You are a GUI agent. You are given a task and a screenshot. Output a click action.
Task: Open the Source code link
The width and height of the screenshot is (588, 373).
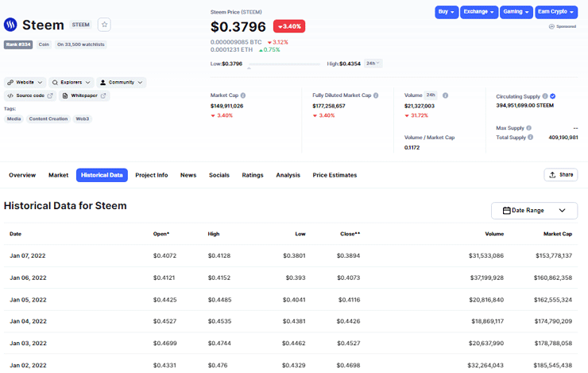(30, 95)
